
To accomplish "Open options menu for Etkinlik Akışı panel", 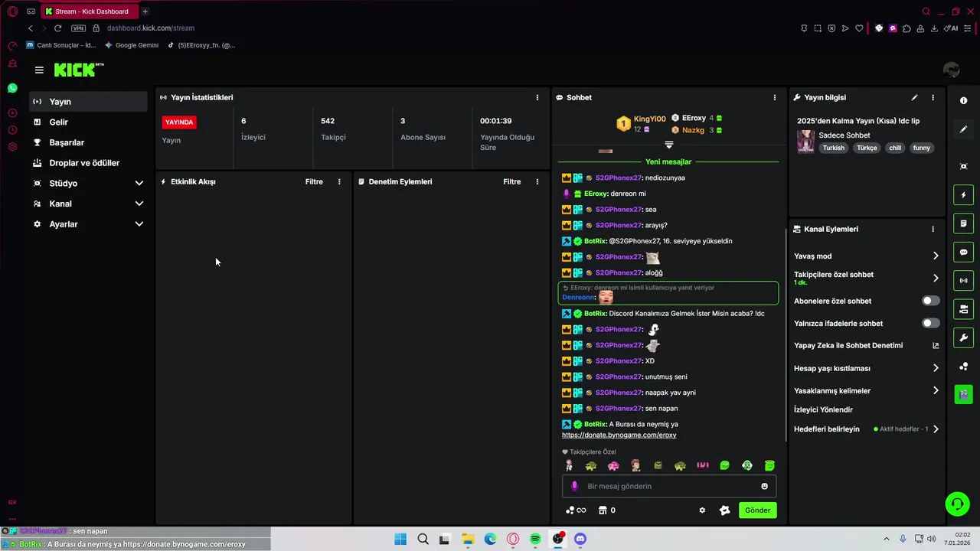I will (x=339, y=181).
